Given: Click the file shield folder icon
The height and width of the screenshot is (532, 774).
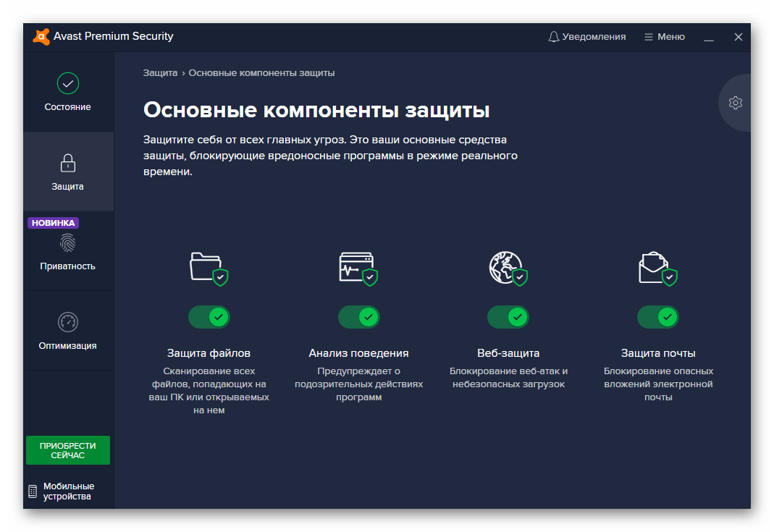Looking at the screenshot, I should [209, 269].
